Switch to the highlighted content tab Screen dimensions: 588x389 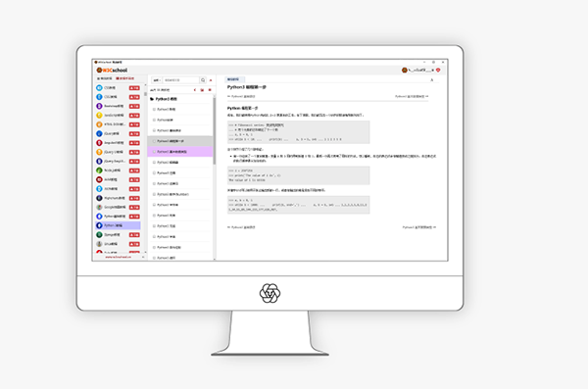tap(233, 79)
